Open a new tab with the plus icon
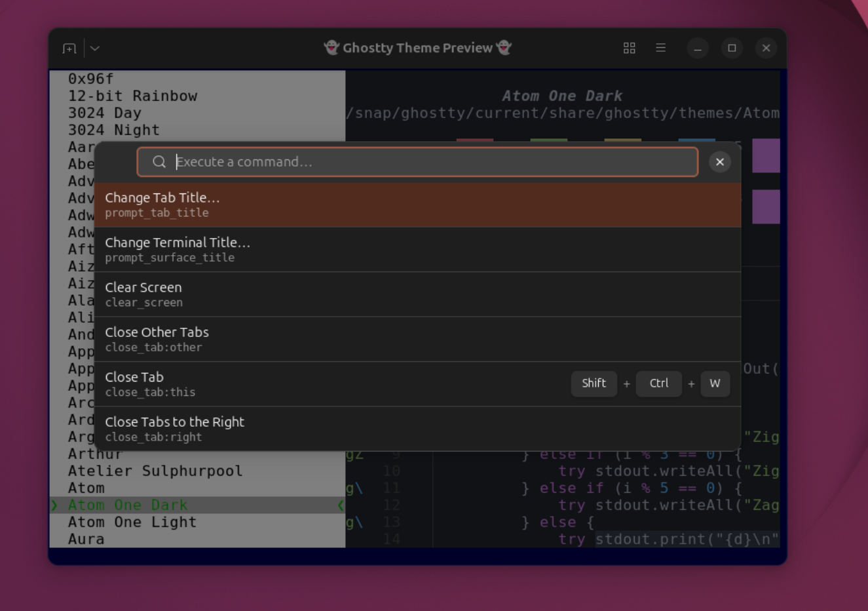The width and height of the screenshot is (868, 611). (69, 49)
